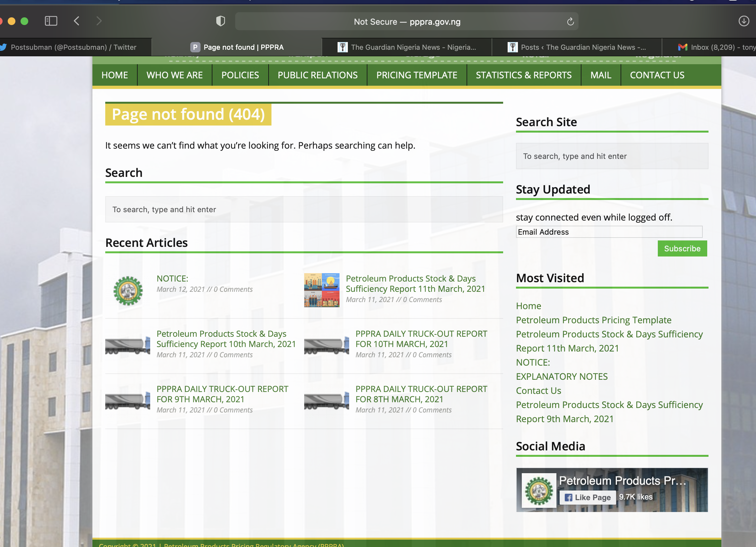
Task: Click the privacy shield icon
Action: pyautogui.click(x=220, y=21)
